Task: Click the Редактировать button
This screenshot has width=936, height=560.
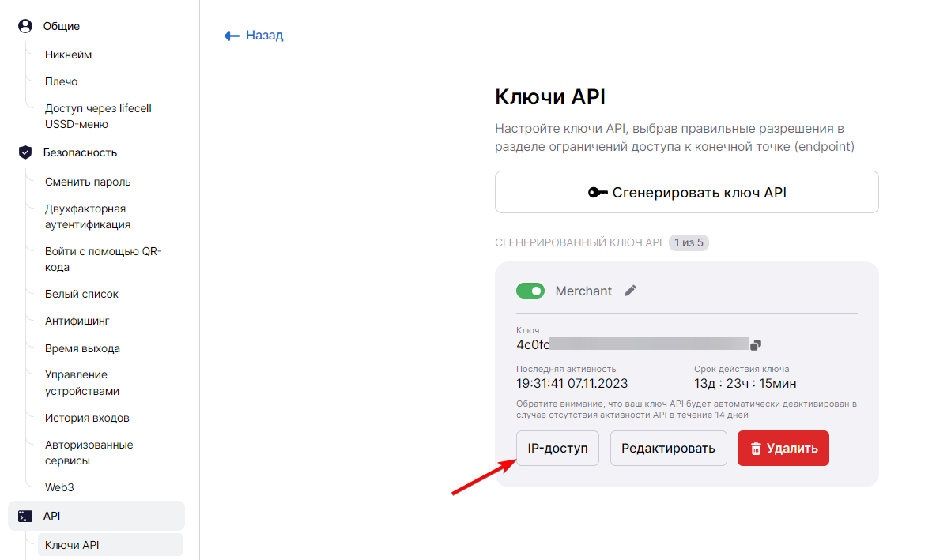Action: 668,448
